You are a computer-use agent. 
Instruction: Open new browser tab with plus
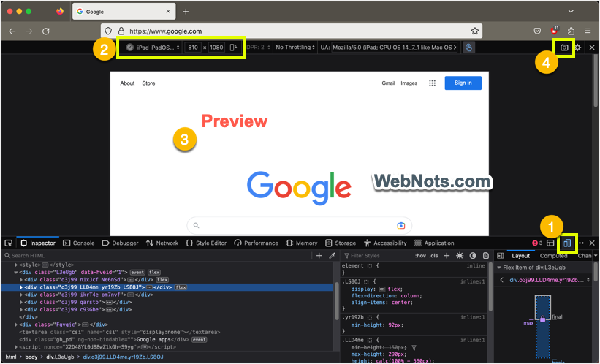[x=186, y=12]
